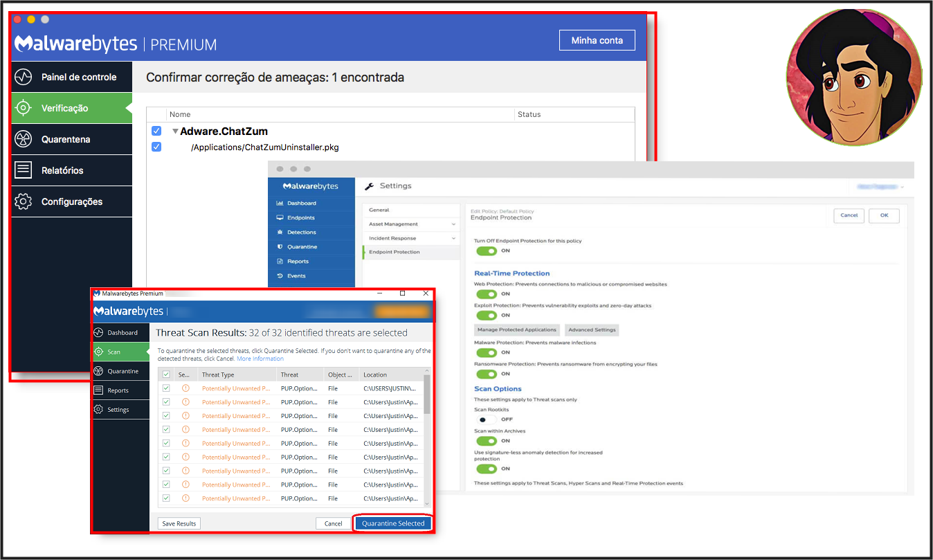
Task: Toggle Ransomware Protection switch
Action: [x=487, y=374]
